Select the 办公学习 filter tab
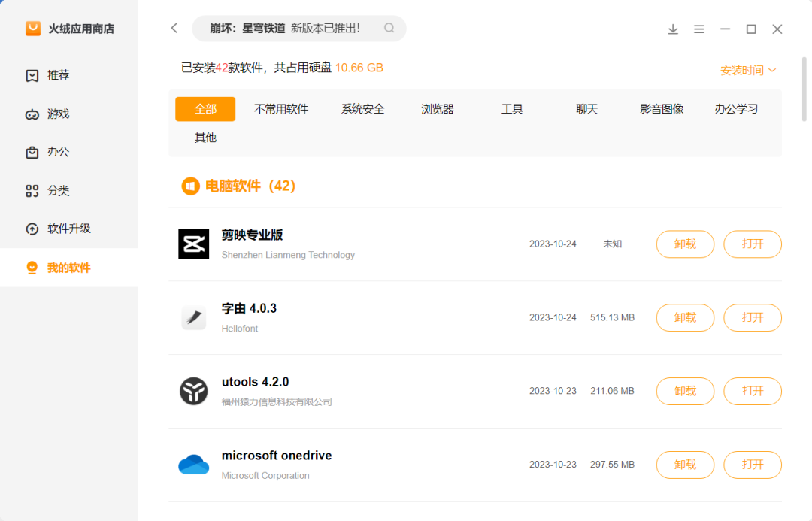 point(736,109)
